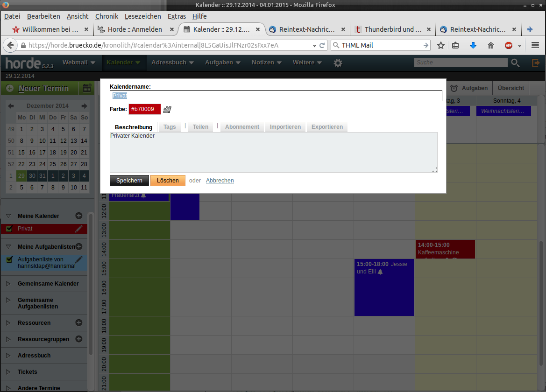Image resolution: width=546 pixels, height=392 pixels.
Task: Open Horde settings via the gear icon
Action: tap(338, 62)
